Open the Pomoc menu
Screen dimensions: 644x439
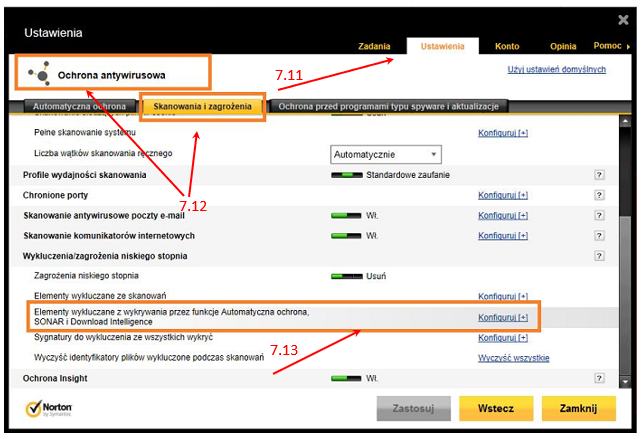tap(607, 46)
